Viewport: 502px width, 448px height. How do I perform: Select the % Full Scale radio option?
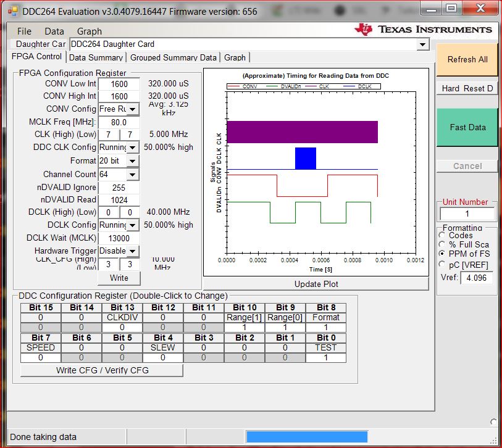pyautogui.click(x=442, y=244)
